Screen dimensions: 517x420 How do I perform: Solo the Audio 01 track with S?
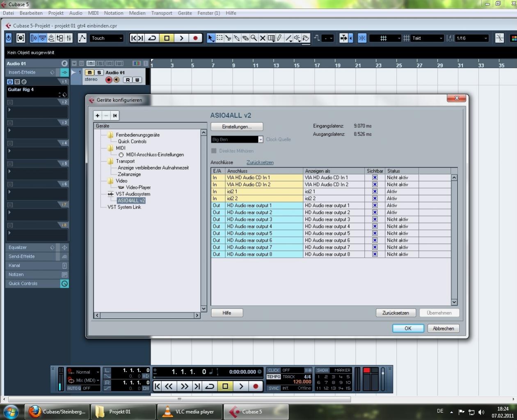pyautogui.click(x=99, y=72)
